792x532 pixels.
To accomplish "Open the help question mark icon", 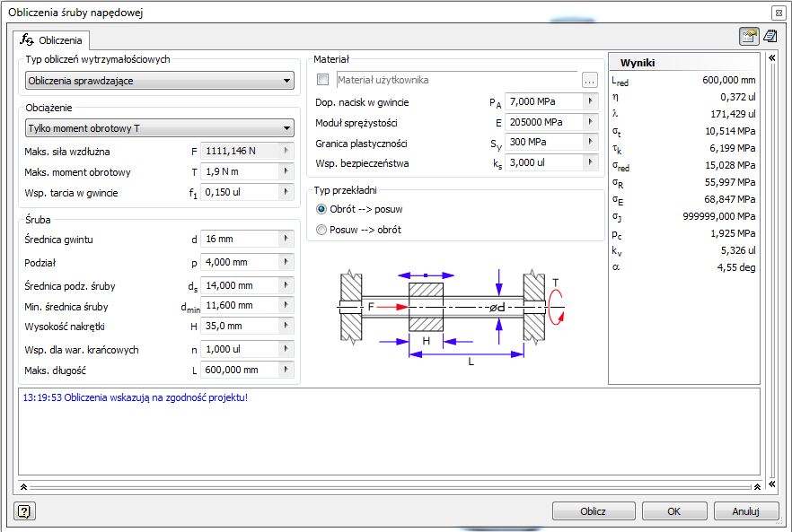I will (23, 511).
